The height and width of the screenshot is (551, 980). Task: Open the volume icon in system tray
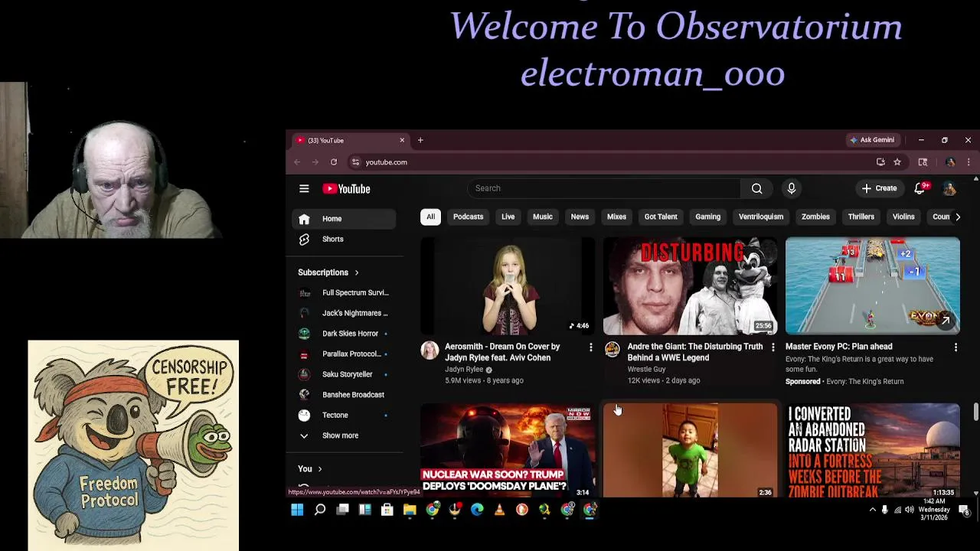pyautogui.click(x=910, y=510)
